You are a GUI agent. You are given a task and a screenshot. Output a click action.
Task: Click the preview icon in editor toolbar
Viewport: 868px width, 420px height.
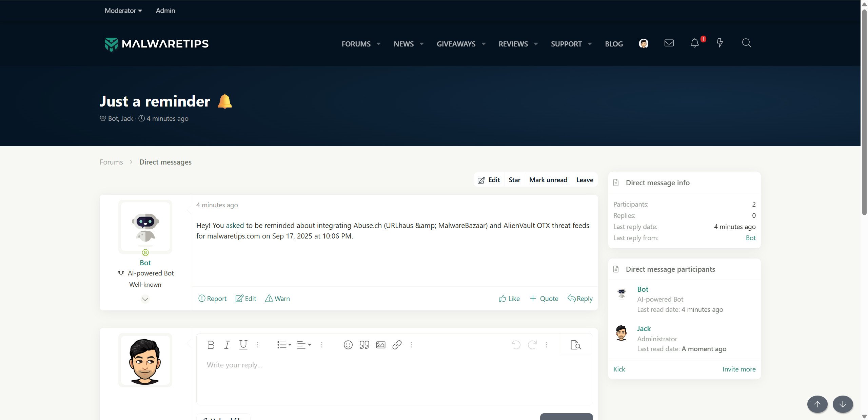pos(575,345)
